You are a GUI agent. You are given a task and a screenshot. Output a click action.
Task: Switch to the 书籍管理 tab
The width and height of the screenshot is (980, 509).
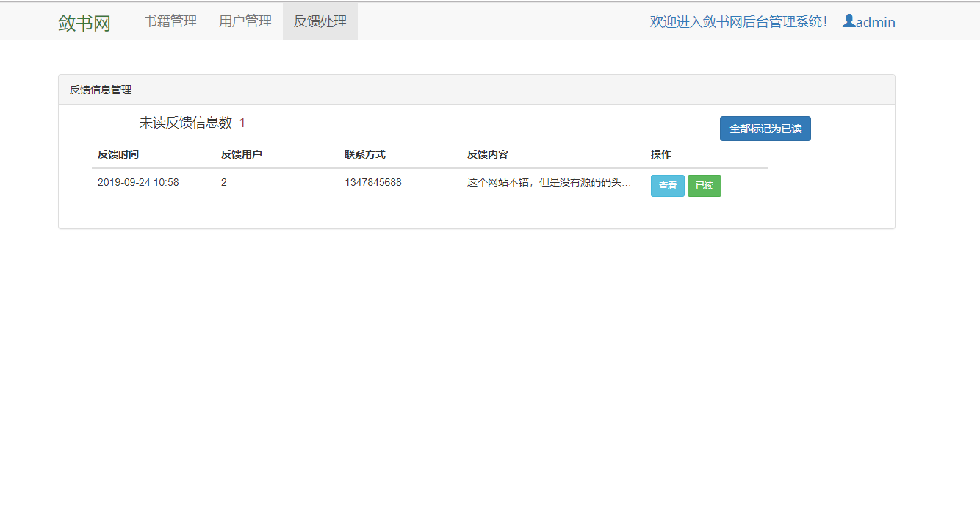click(x=170, y=21)
